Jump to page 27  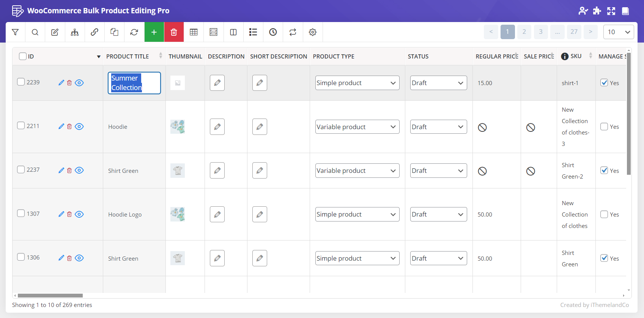tap(574, 32)
